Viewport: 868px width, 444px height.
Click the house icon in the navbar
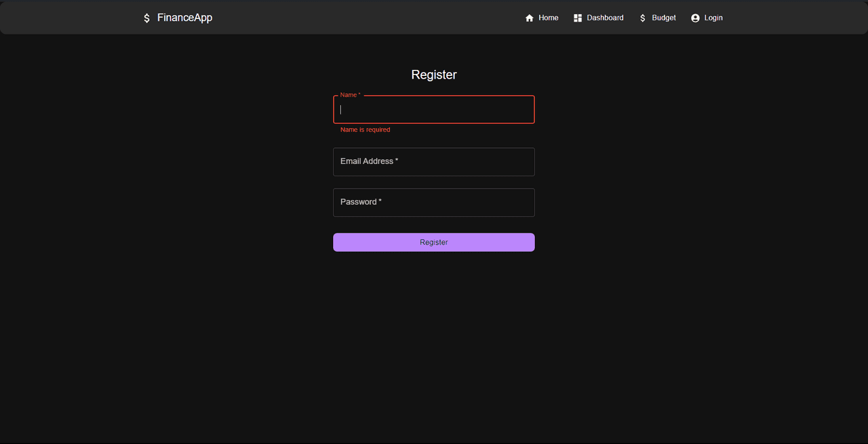point(530,18)
